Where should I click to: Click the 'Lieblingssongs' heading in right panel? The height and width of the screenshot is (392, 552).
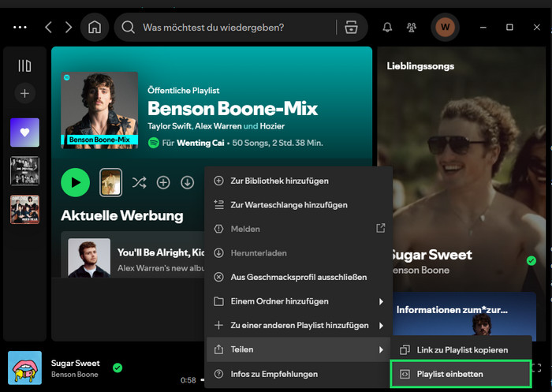[420, 66]
